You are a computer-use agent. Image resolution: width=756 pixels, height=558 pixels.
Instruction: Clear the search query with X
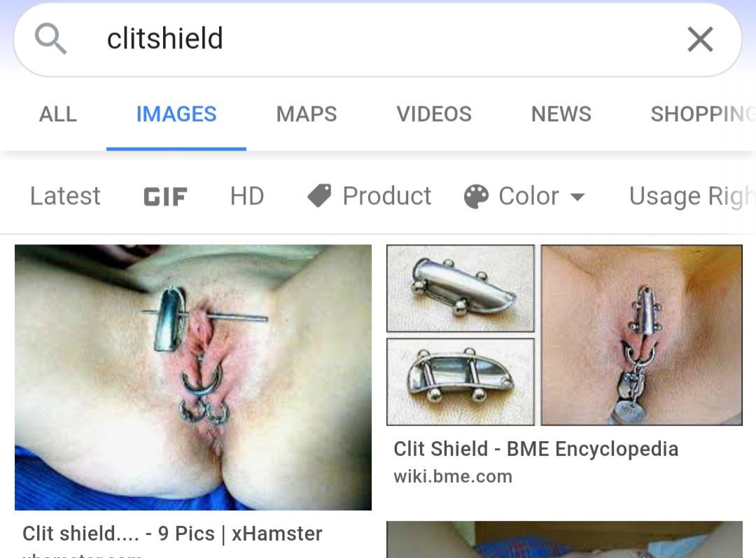700,39
